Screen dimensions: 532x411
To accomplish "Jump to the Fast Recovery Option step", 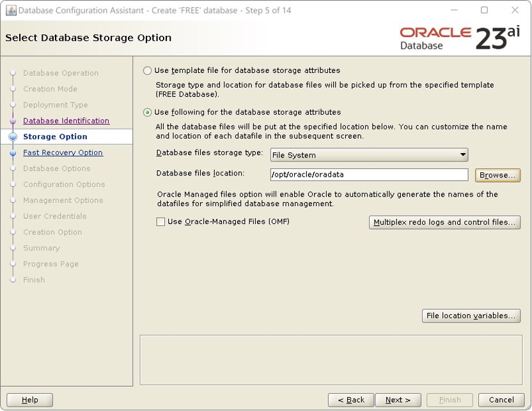I will [x=63, y=152].
